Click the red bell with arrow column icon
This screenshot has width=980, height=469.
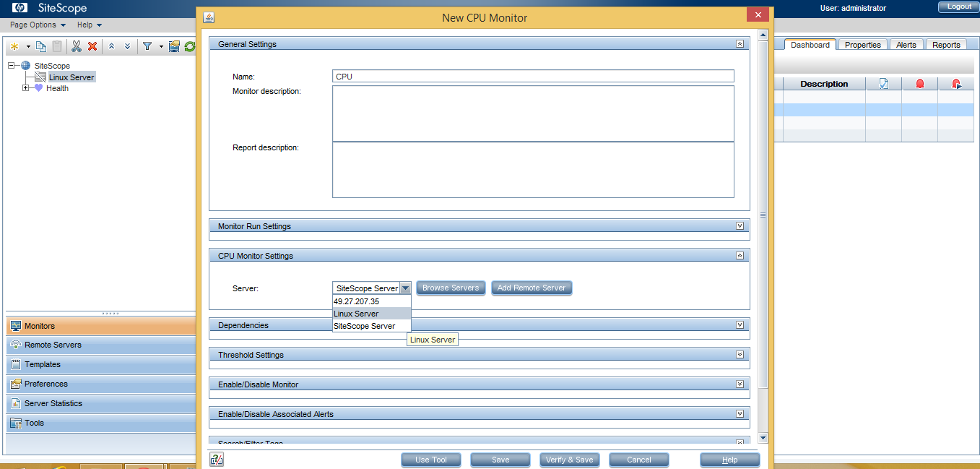pos(956,84)
